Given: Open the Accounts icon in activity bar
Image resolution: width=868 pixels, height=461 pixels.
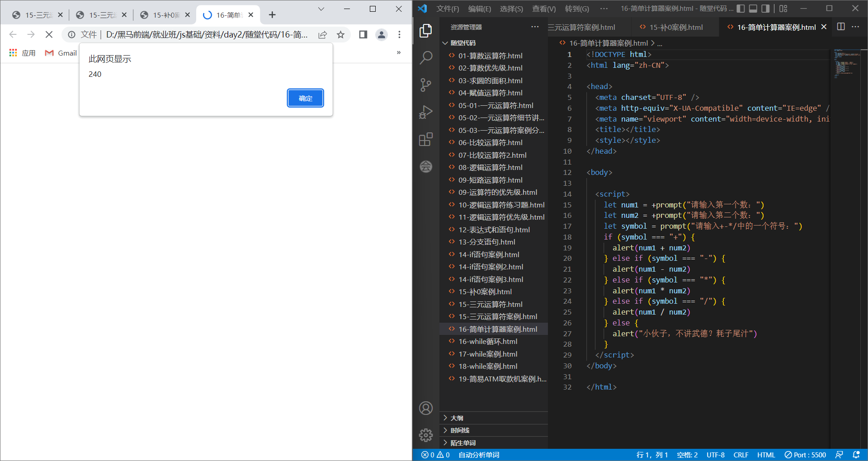Looking at the screenshot, I should click(x=425, y=408).
